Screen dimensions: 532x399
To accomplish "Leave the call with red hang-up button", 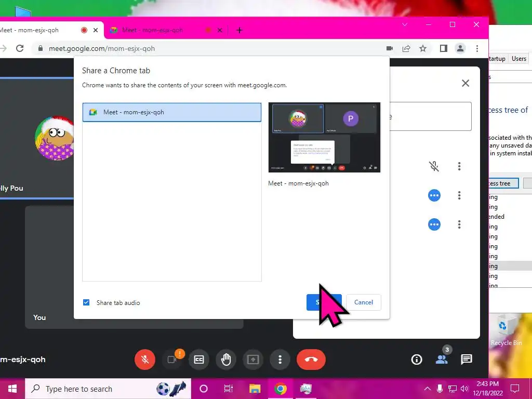I will [x=311, y=360].
